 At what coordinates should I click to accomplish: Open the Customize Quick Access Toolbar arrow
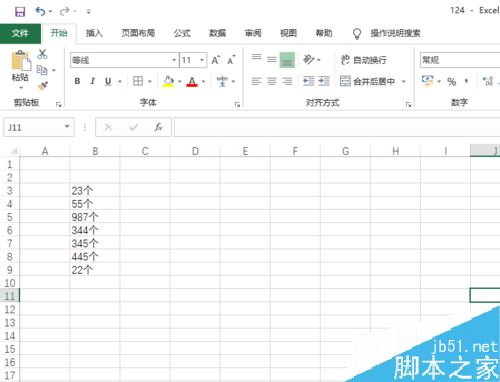[88, 12]
